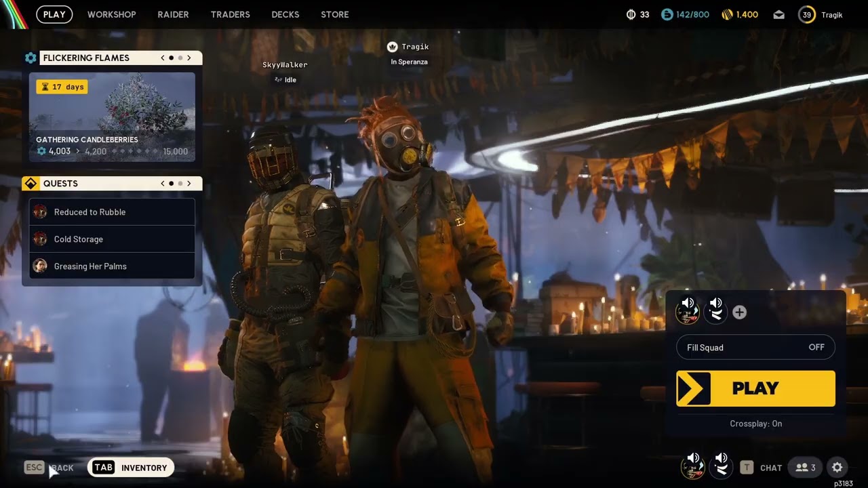Viewport: 868px width, 488px height.
Task: Select Tragik party leader name tag
Action: coord(415,47)
